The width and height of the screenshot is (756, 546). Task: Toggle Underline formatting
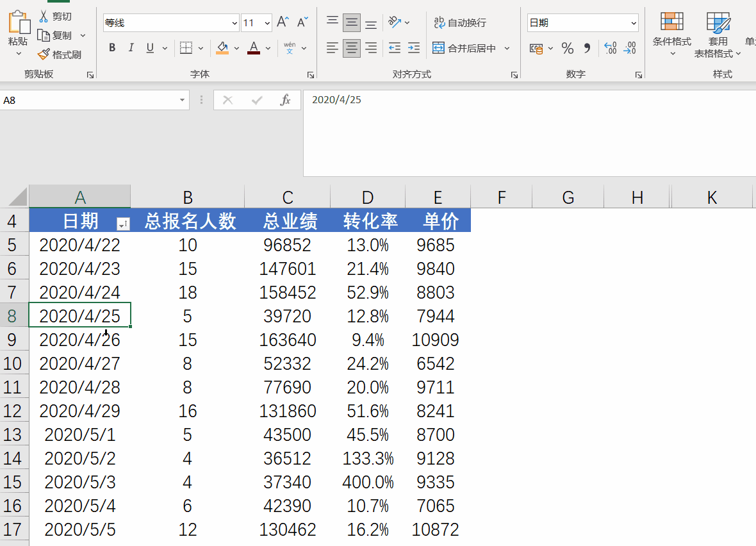150,48
